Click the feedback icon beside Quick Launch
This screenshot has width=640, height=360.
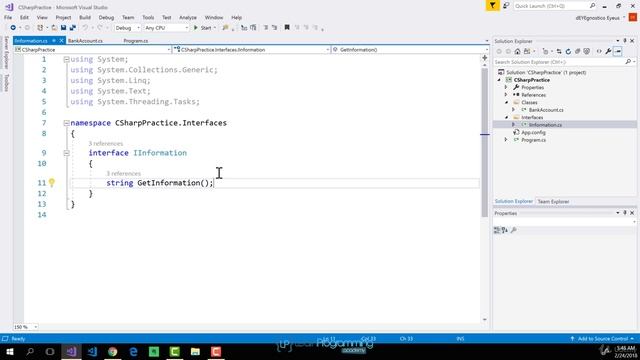pyautogui.click(x=506, y=6)
